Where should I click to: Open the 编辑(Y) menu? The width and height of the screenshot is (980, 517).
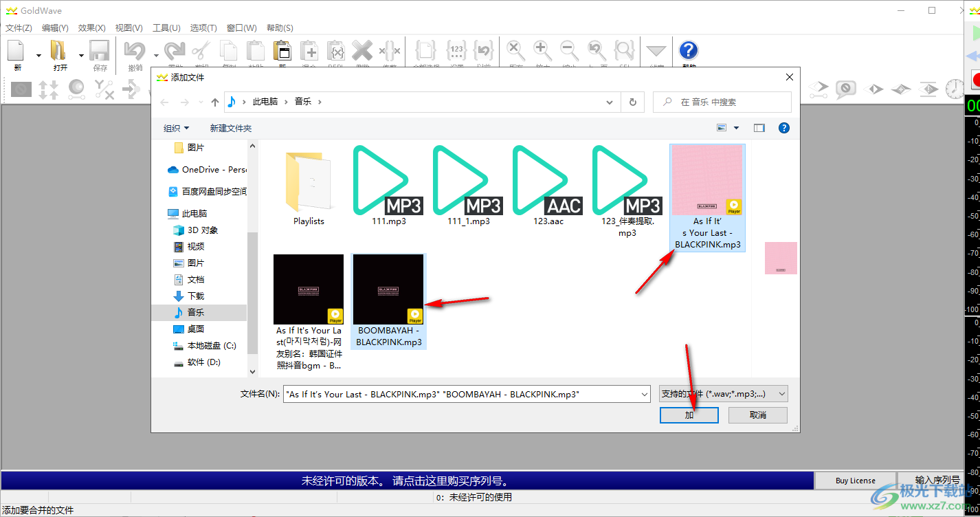coord(55,28)
